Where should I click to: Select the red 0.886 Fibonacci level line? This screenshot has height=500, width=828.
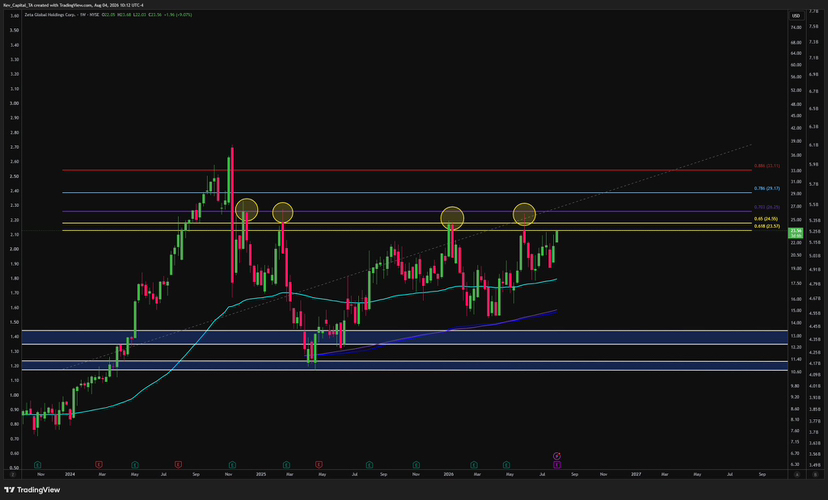[407, 170]
